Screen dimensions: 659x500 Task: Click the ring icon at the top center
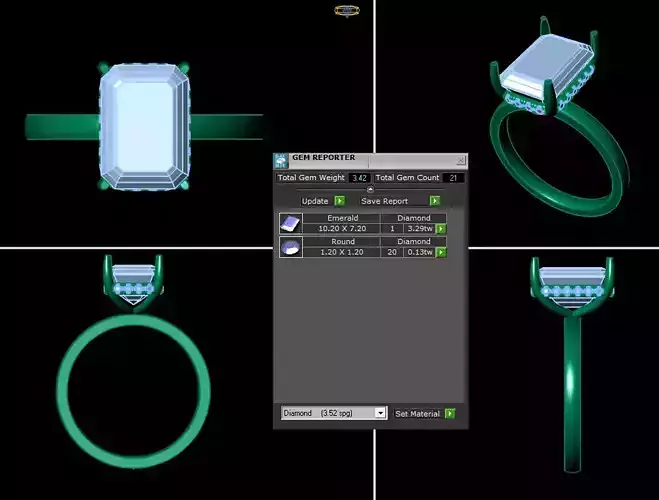point(347,11)
